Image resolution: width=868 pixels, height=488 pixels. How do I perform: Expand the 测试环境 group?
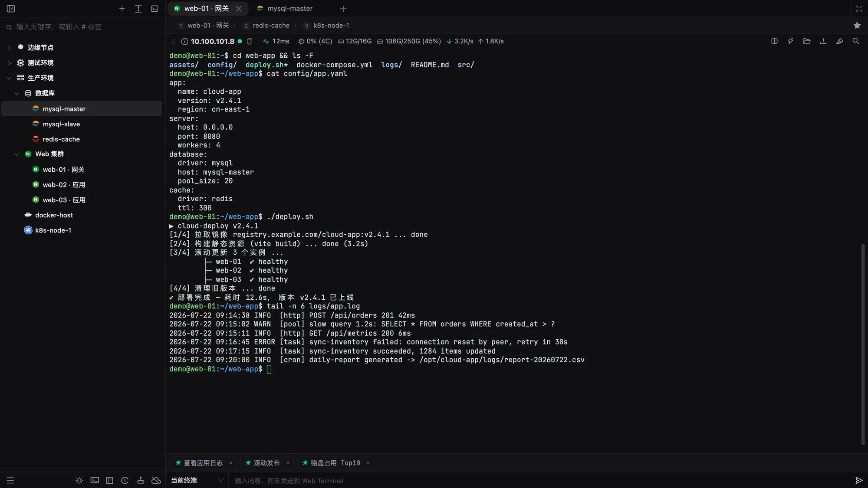pos(9,63)
